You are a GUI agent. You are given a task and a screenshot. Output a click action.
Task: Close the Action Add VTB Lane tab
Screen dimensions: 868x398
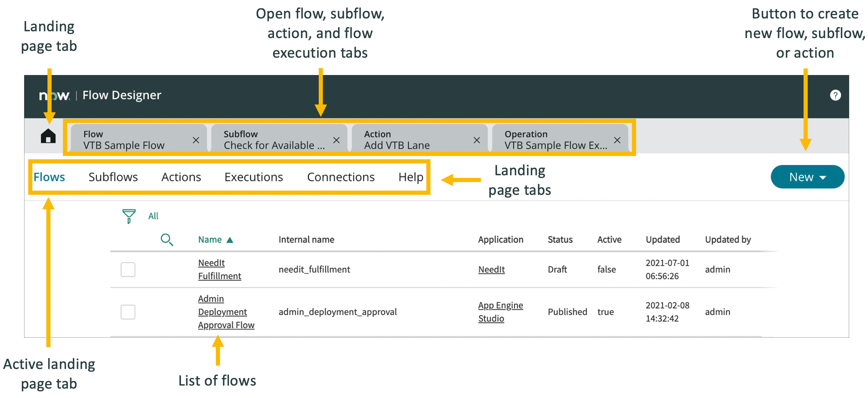click(x=476, y=139)
